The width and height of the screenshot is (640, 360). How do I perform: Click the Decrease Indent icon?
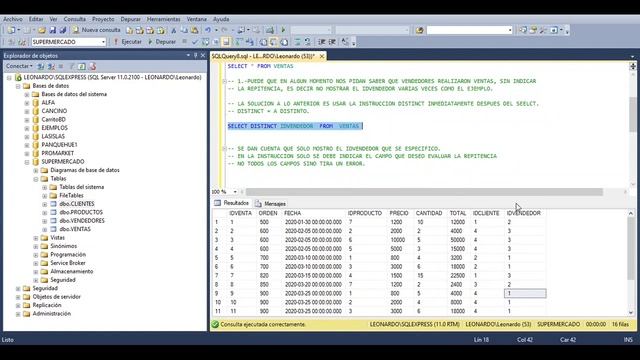point(321,42)
